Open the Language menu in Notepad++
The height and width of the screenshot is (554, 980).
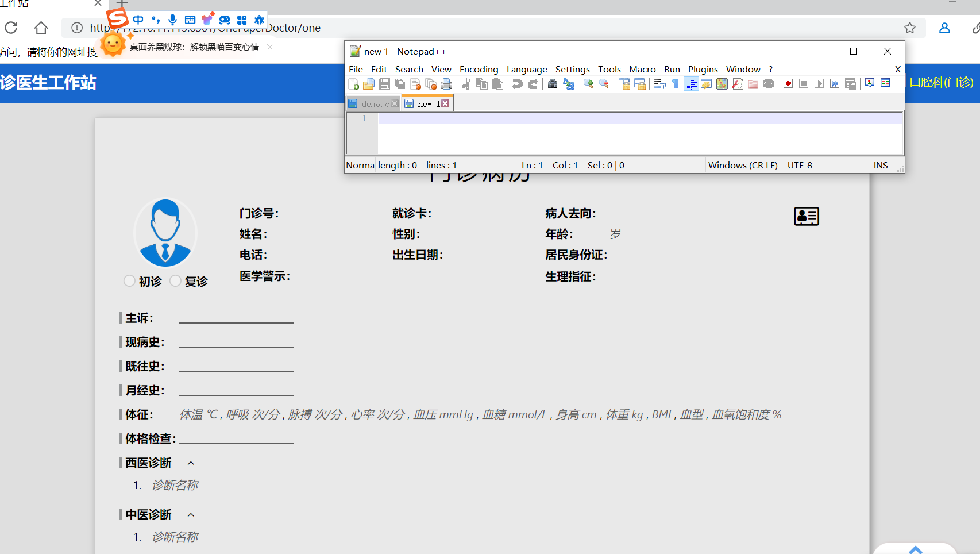coord(527,69)
